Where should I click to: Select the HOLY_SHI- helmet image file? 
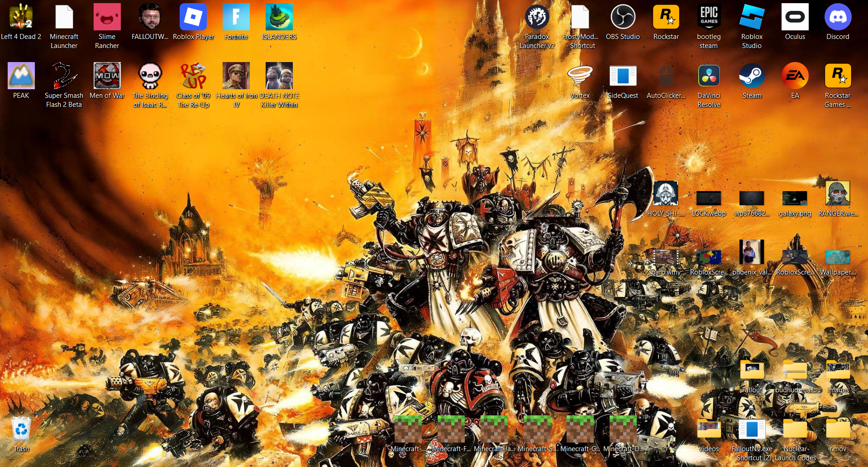tap(666, 193)
